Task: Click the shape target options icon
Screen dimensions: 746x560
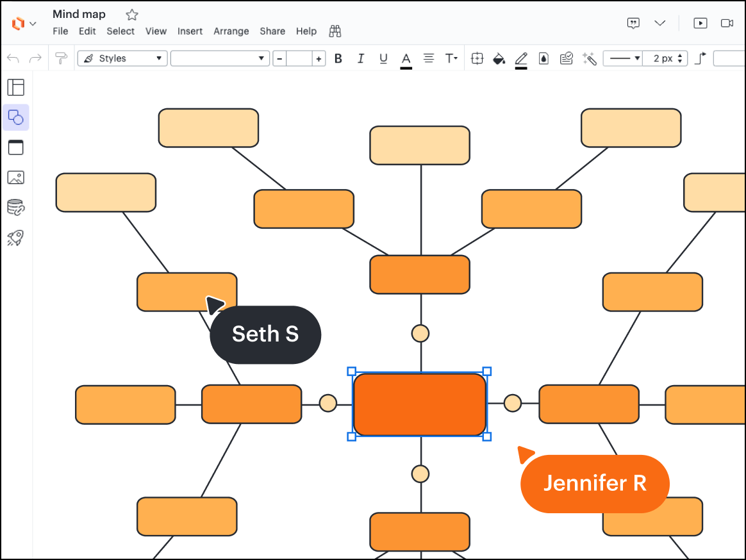Action: coord(477,58)
